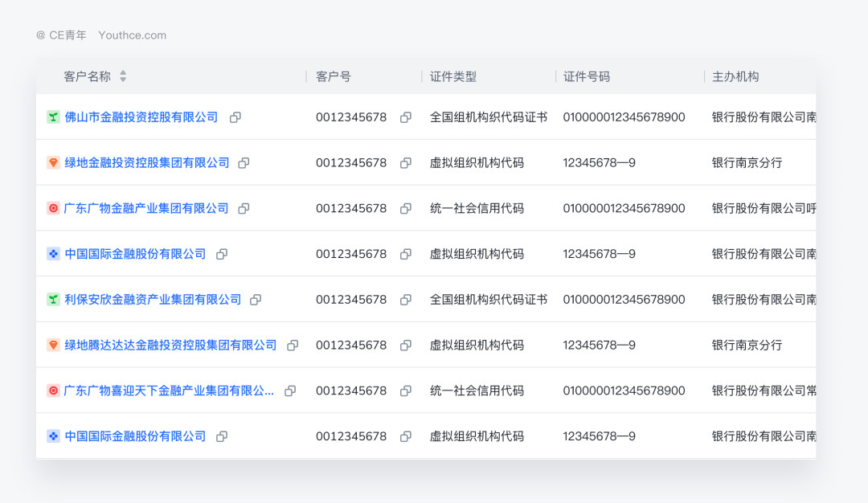Select 010000012345678900 in 广东广物喜迎天下金融产业集团 row

[x=624, y=391]
